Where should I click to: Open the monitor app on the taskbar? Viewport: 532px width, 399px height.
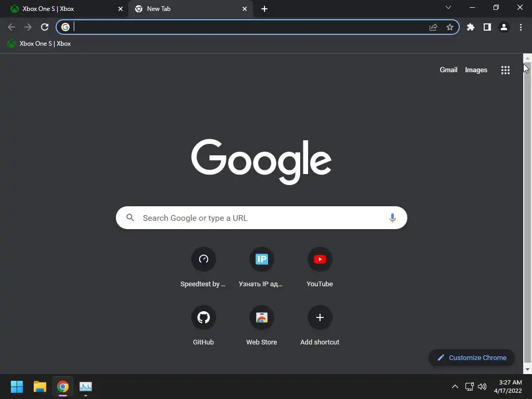tap(86, 387)
